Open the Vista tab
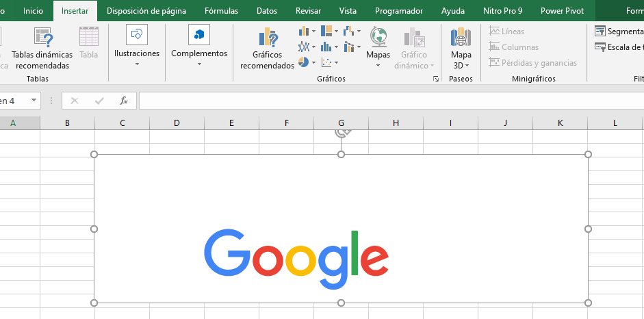Viewport: 644px width, 319px height. pos(348,11)
